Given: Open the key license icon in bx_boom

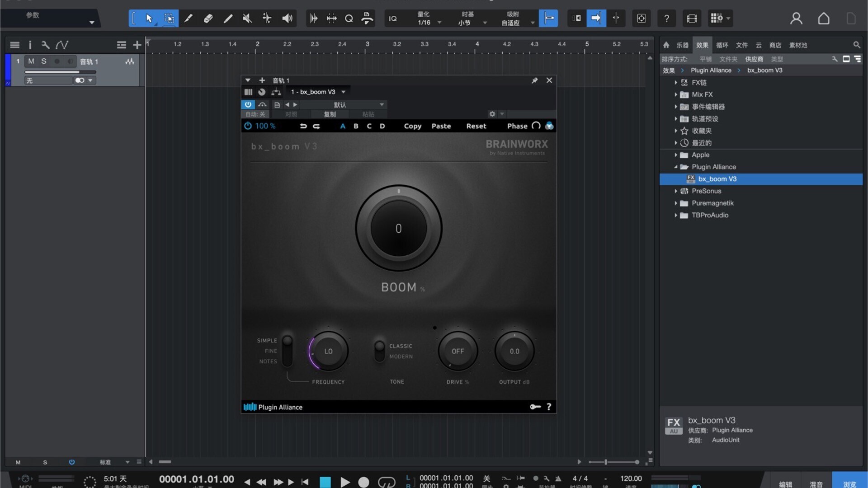Looking at the screenshot, I should point(535,407).
